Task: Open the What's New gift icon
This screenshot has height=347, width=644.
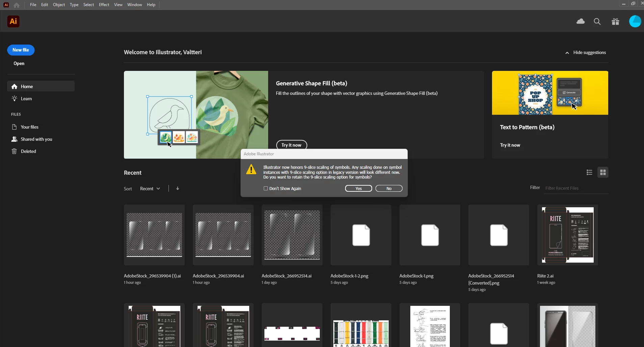Action: pos(615,22)
